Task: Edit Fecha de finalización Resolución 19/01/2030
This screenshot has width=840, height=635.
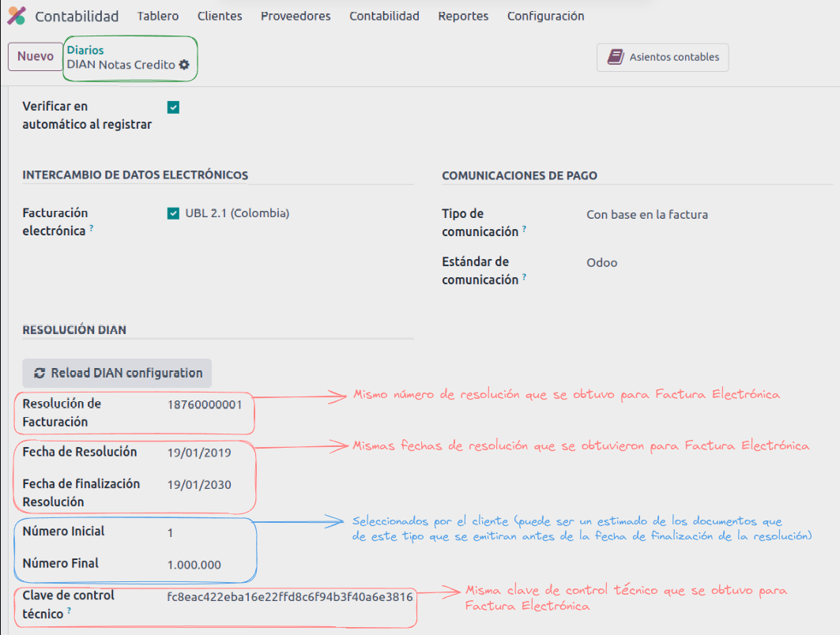Action: point(199,485)
